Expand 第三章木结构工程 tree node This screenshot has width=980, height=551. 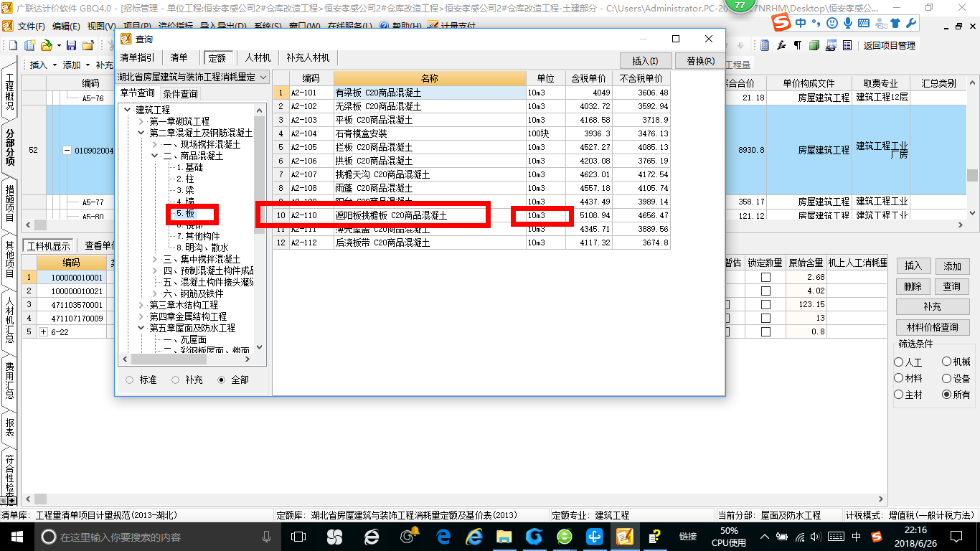pyautogui.click(x=141, y=305)
